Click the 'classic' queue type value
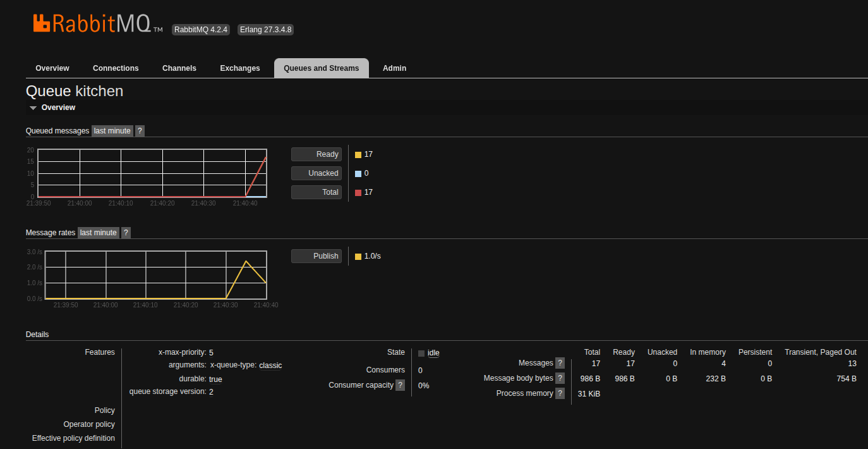This screenshot has height=449, width=868. point(270,365)
